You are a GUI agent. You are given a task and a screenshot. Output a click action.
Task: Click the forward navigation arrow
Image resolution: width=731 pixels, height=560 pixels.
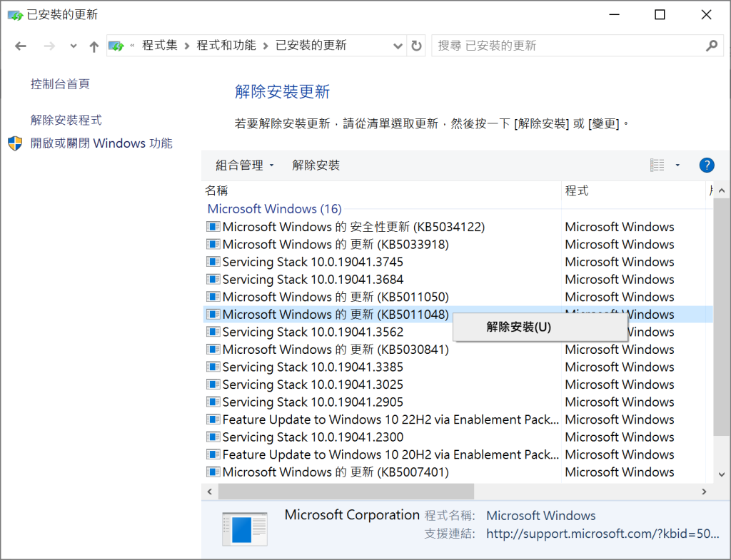pos(49,46)
